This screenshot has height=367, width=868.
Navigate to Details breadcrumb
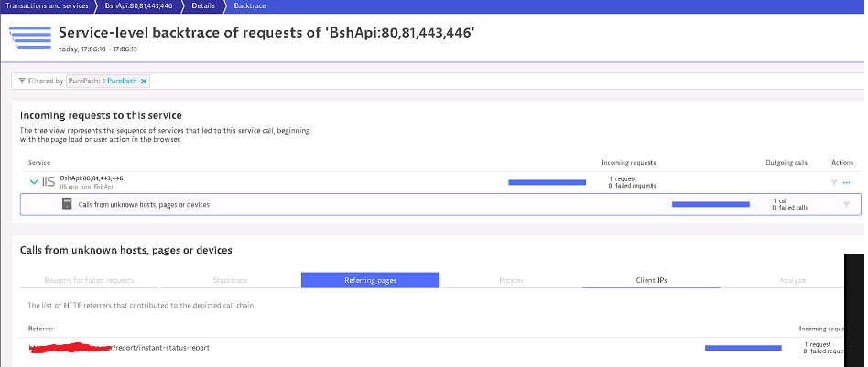coord(204,5)
